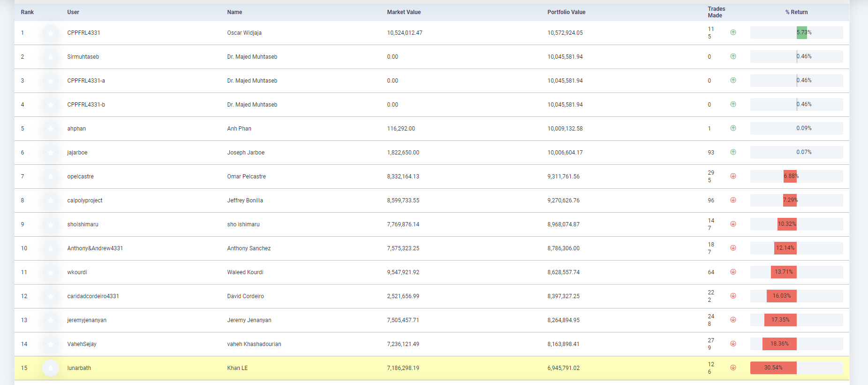Click the red down arrow in calpolyproject row
The width and height of the screenshot is (868, 385).
click(x=733, y=200)
